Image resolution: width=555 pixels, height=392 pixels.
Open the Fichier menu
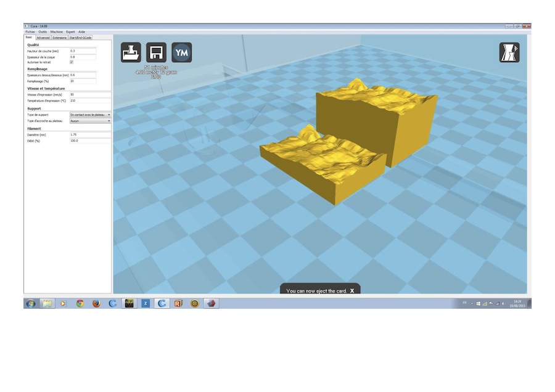(30, 31)
